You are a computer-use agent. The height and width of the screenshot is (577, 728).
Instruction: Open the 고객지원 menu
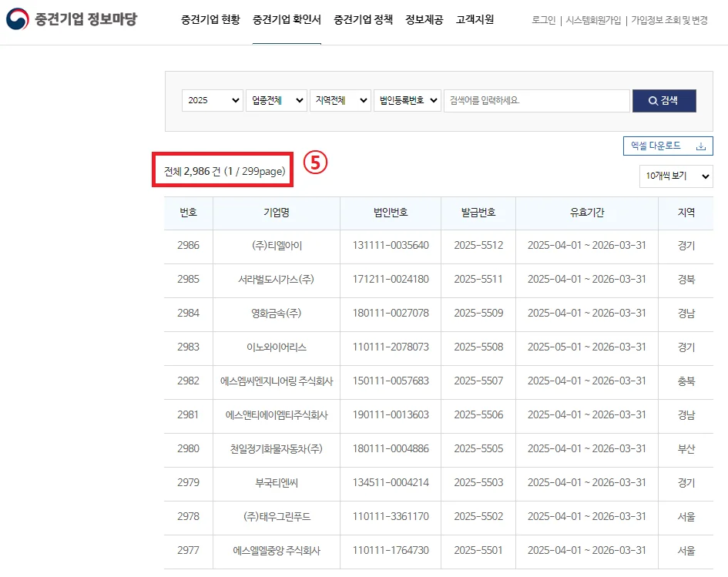coord(475,20)
